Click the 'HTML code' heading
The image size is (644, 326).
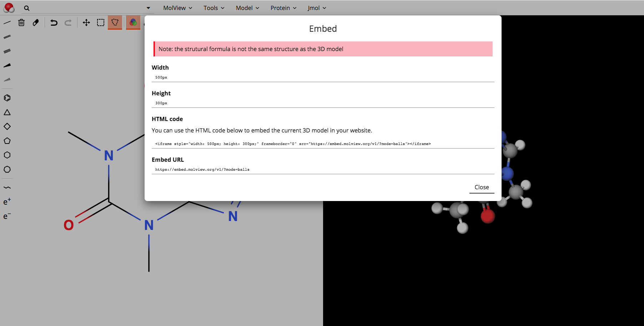point(167,119)
